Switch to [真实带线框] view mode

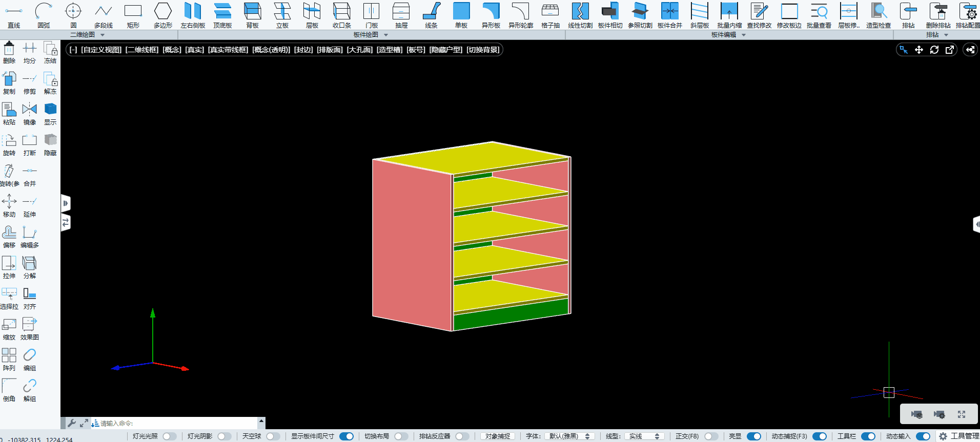tap(228, 50)
